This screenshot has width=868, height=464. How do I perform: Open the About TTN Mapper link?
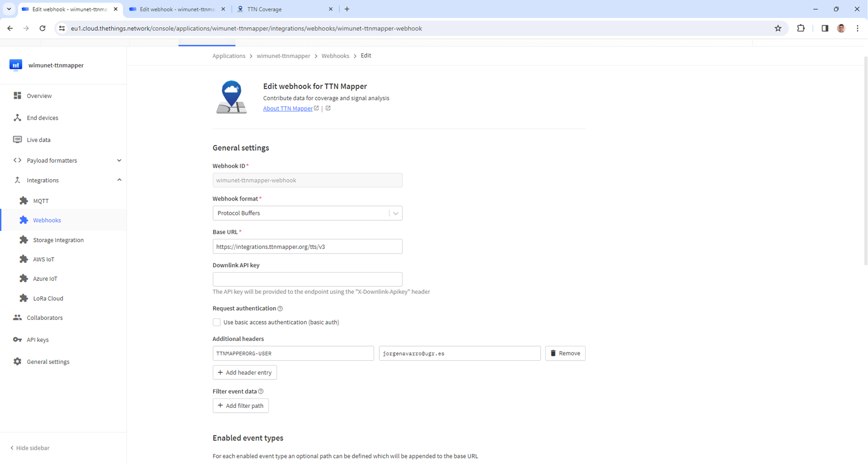[x=288, y=109]
